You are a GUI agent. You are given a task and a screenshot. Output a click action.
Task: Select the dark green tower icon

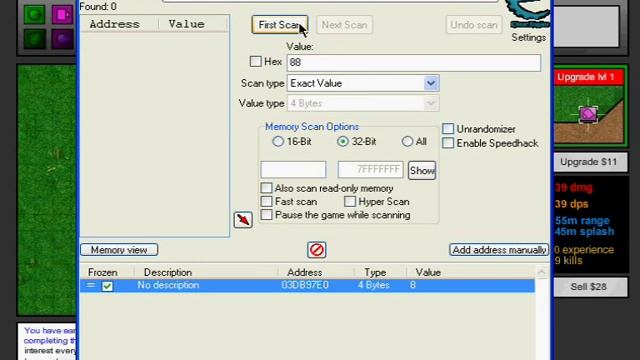click(34, 39)
